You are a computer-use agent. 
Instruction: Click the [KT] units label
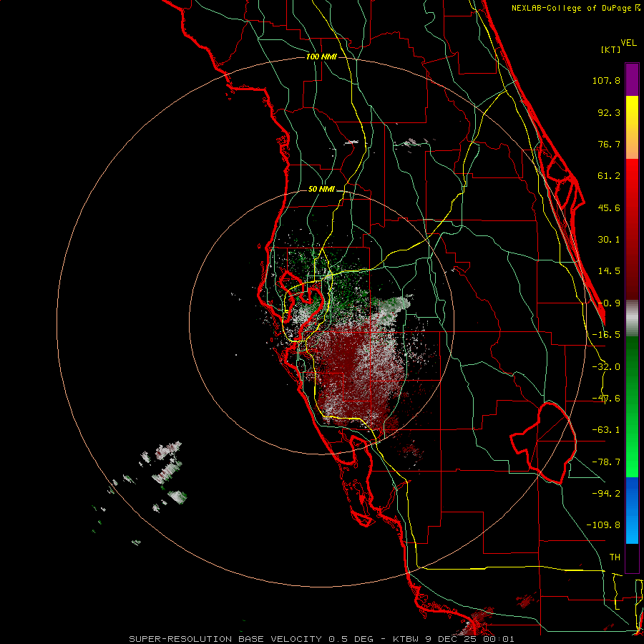pos(611,49)
